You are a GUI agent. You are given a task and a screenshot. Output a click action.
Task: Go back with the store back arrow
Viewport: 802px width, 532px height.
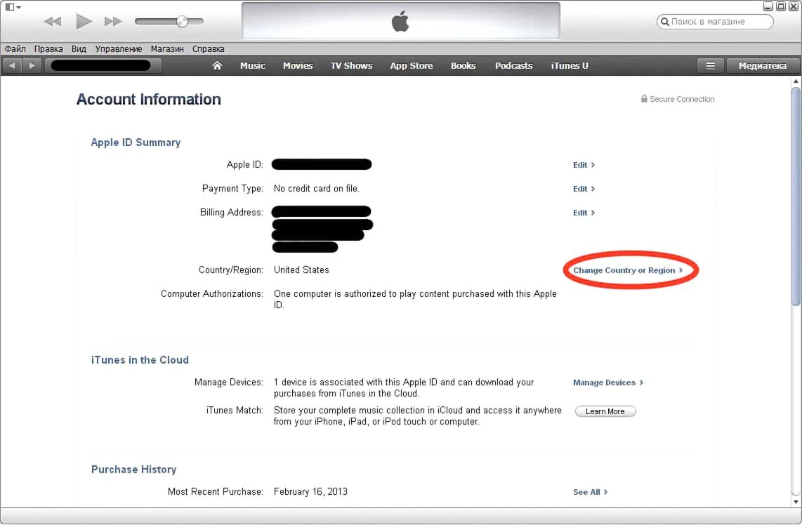[x=12, y=65]
